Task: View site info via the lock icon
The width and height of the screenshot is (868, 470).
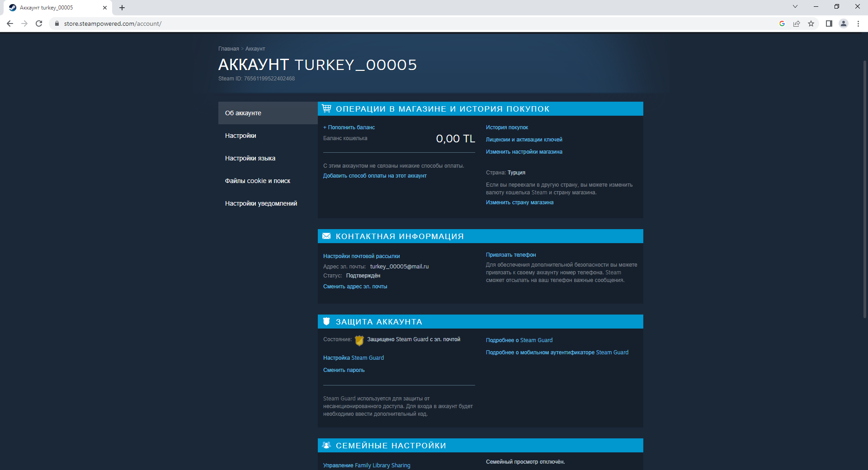Action: tap(57, 23)
